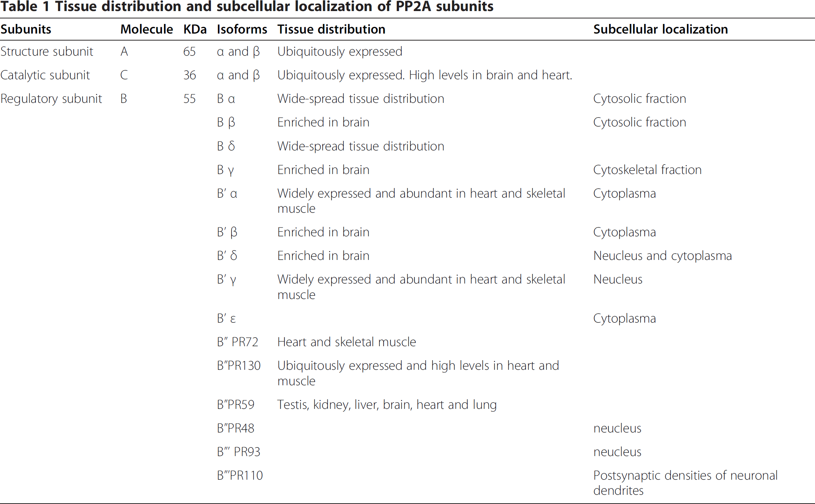Select the Regulatory subunit cell
This screenshot has height=504, width=815.
(x=51, y=98)
